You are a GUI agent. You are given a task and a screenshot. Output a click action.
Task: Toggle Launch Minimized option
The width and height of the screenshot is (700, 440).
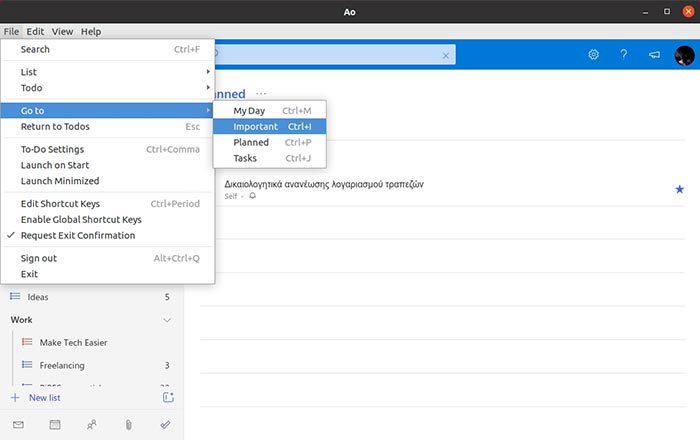108,181
